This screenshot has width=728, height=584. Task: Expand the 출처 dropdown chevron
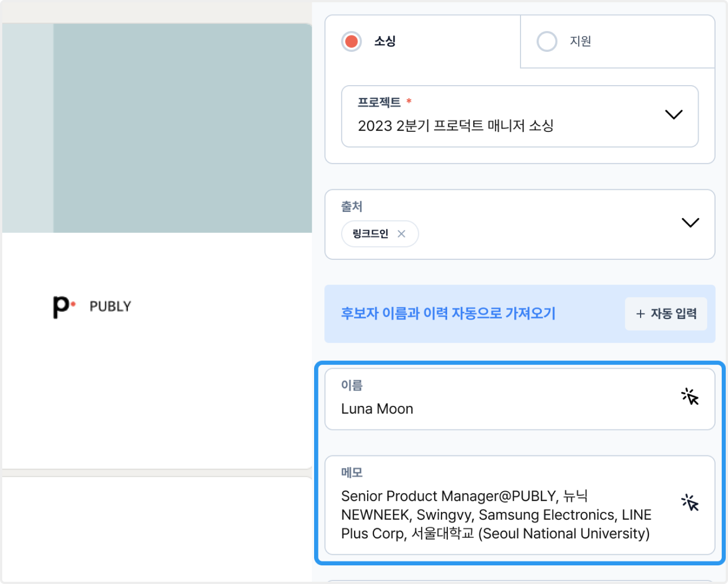690,223
